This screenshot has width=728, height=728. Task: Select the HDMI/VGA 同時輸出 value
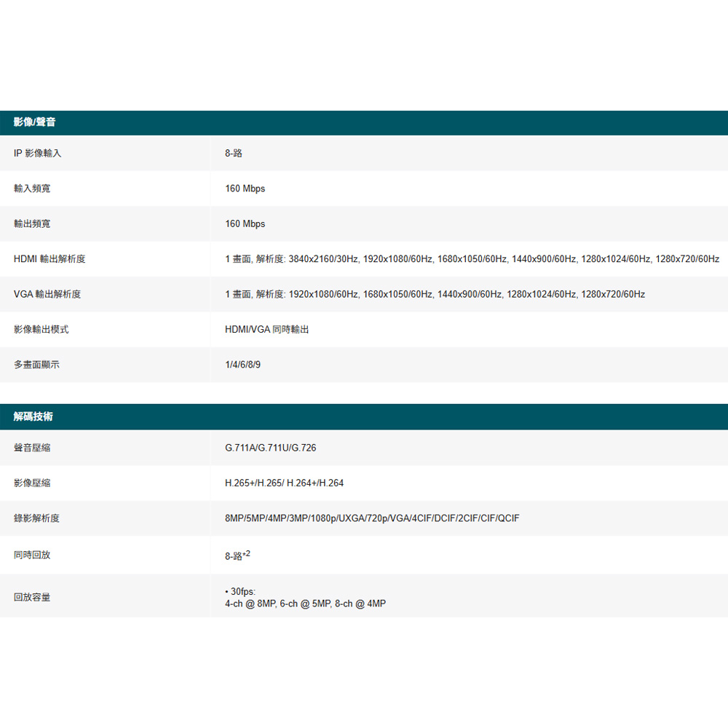point(266,330)
